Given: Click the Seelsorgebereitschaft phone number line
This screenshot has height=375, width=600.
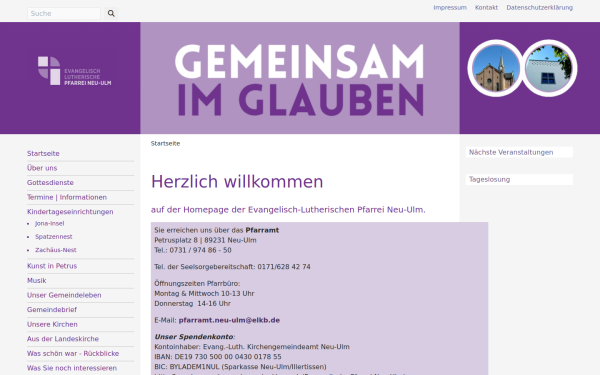Looking at the screenshot, I should point(232,267).
